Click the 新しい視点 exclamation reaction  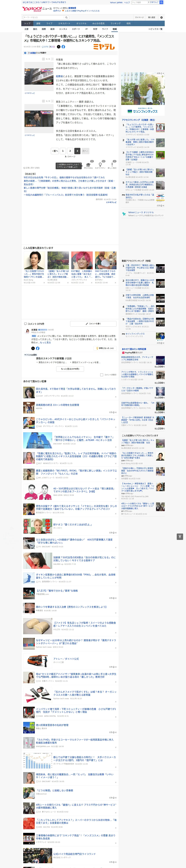point(112,165)
